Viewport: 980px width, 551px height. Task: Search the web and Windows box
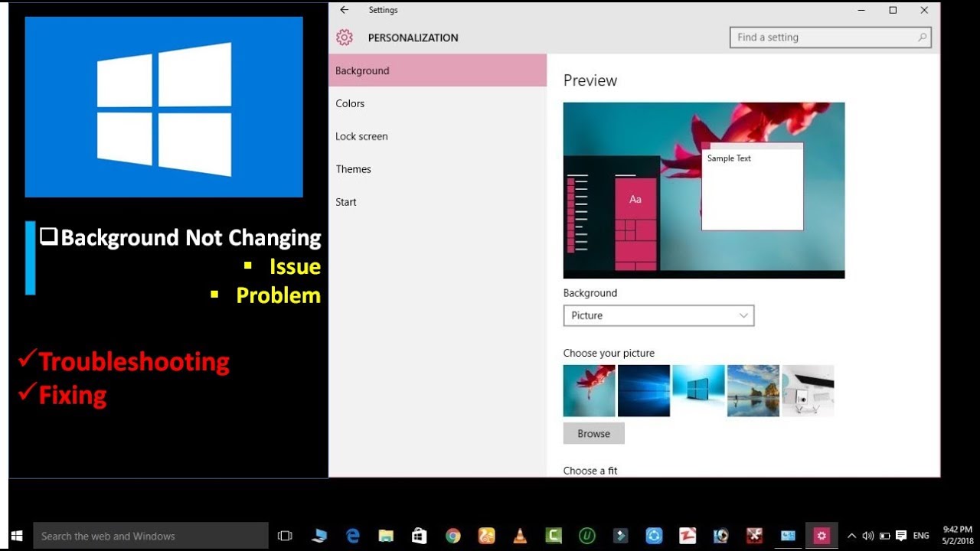(151, 536)
